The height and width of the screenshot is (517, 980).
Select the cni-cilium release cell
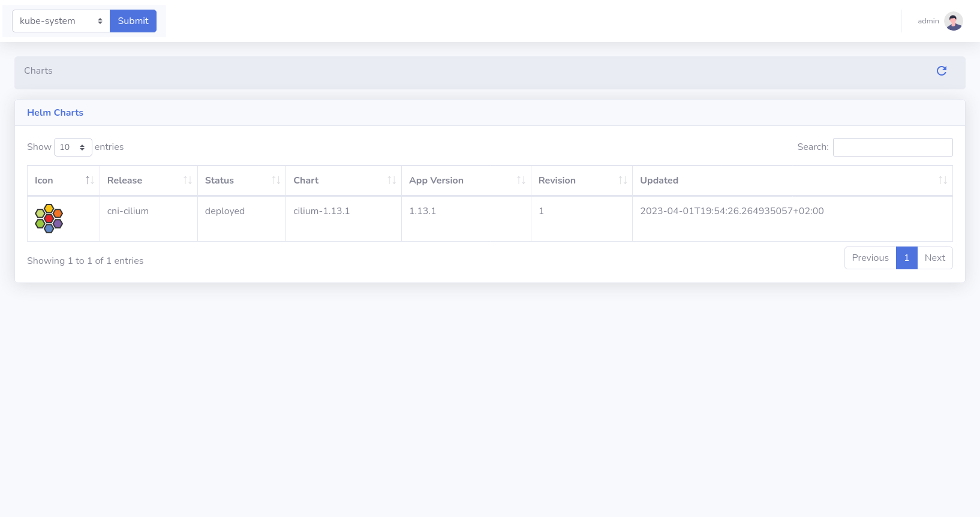pos(128,211)
